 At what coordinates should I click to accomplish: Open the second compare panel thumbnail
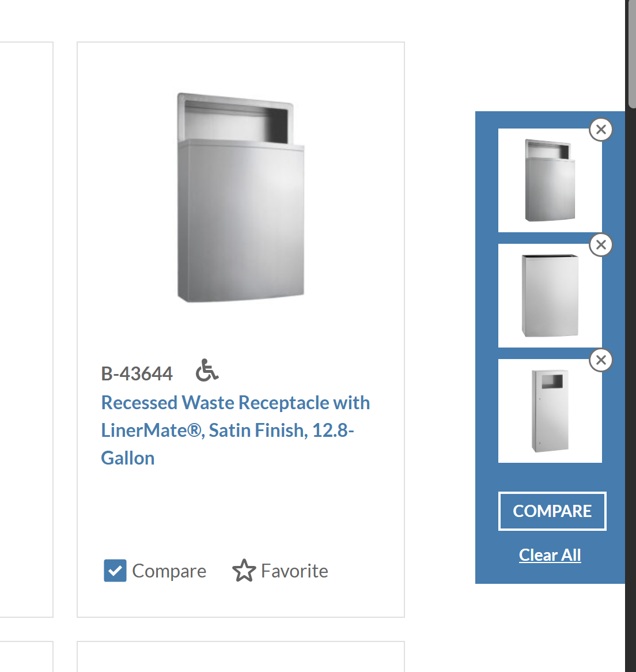pyautogui.click(x=550, y=296)
